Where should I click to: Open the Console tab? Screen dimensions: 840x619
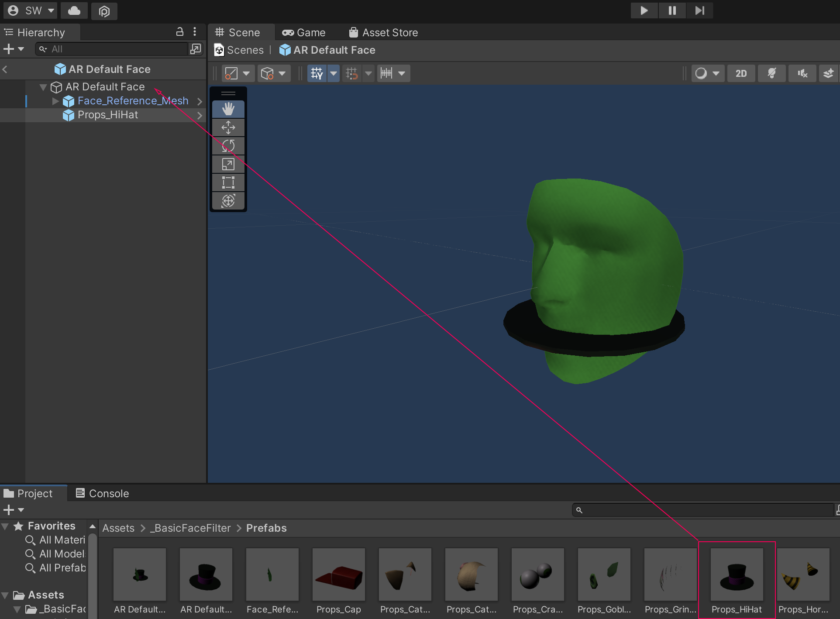103,493
